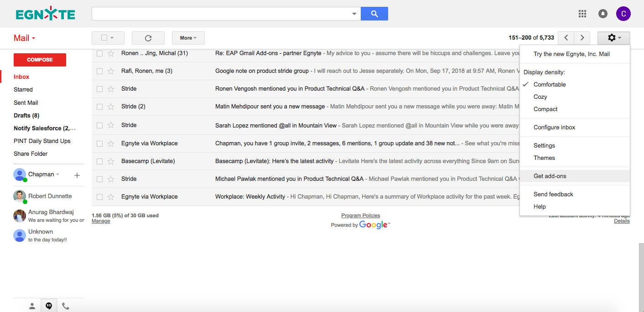
Task: Check the Ronen .. Jing, Michal email checkbox
Action: pos(99,53)
